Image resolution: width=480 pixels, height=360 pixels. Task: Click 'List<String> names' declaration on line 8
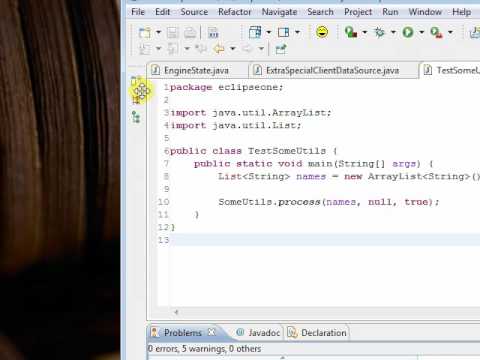pos(272,176)
